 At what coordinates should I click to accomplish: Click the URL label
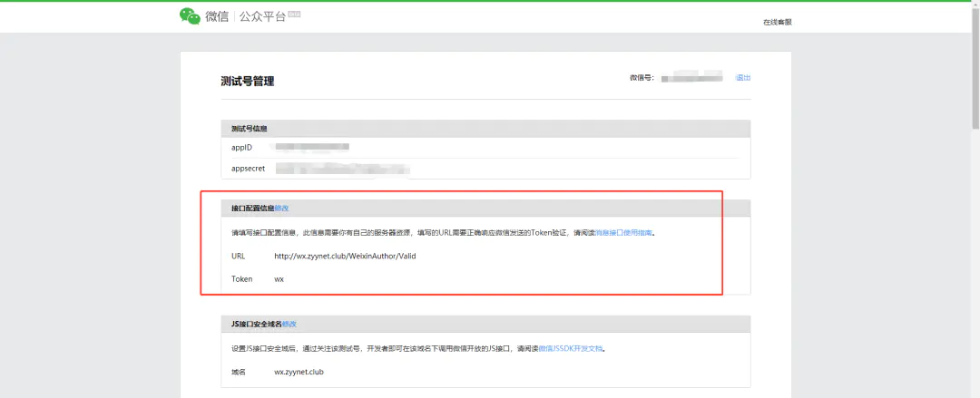coord(238,257)
